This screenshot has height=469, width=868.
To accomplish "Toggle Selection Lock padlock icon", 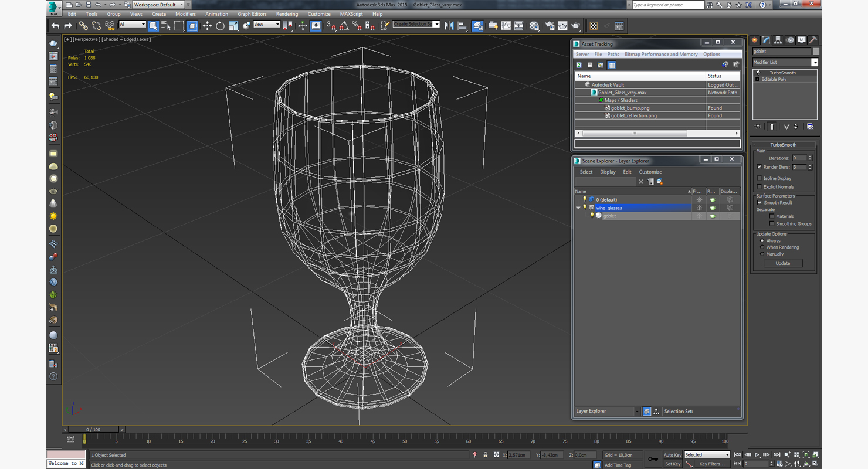I will click(486, 455).
